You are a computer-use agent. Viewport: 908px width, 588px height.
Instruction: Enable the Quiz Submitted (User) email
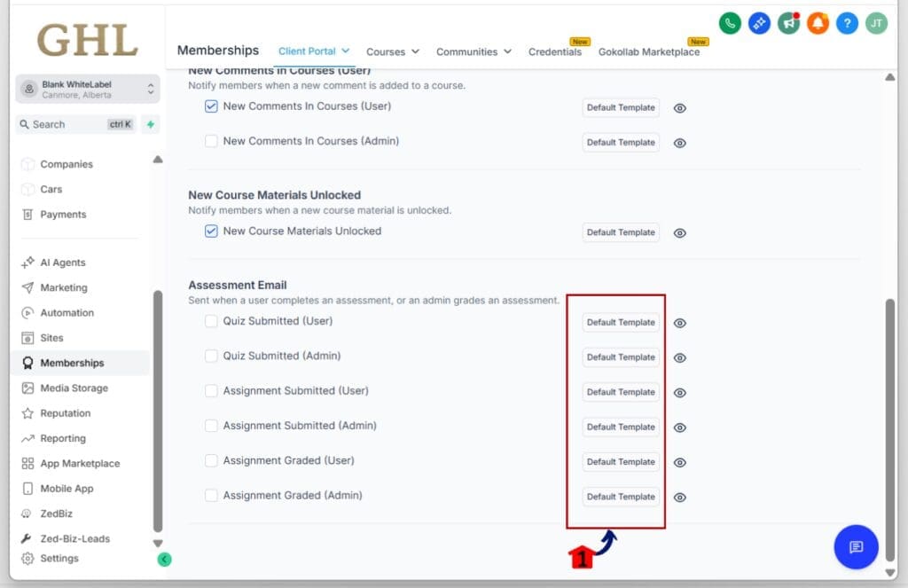click(x=211, y=322)
